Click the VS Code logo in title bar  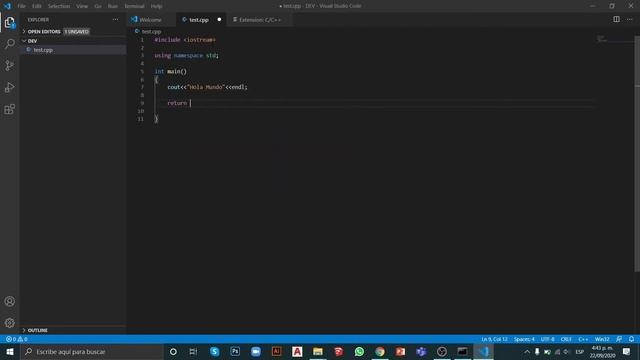coord(7,6)
